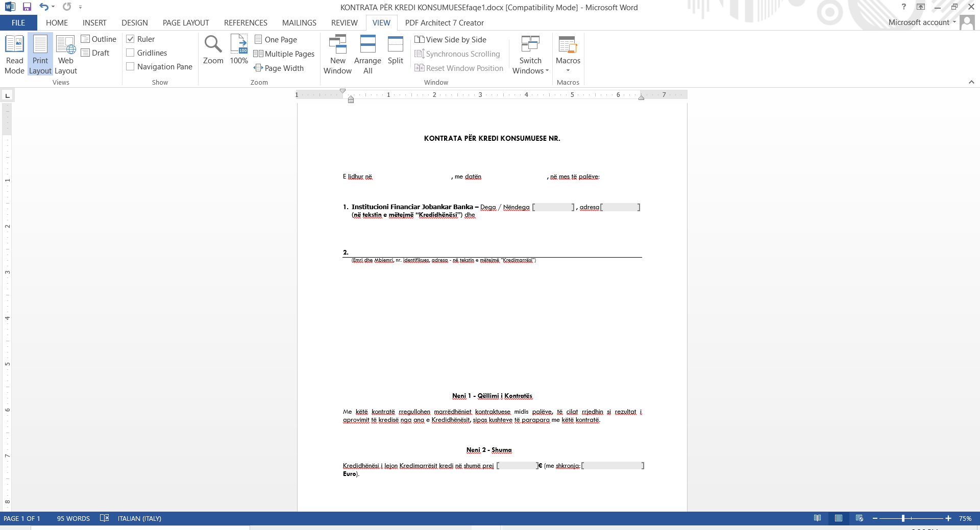Open the Undo history dropdown arrow
Viewport: 980px width, 530px height.
coord(54,7)
